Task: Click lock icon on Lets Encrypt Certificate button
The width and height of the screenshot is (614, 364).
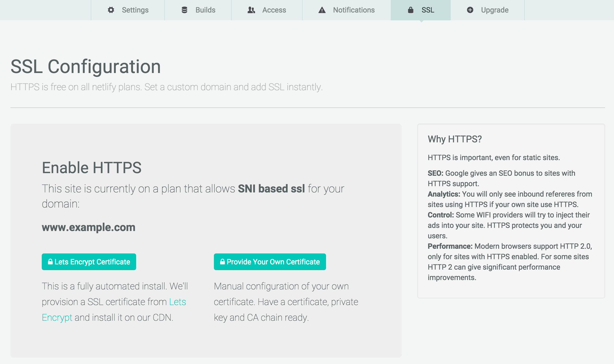Action: click(50, 262)
